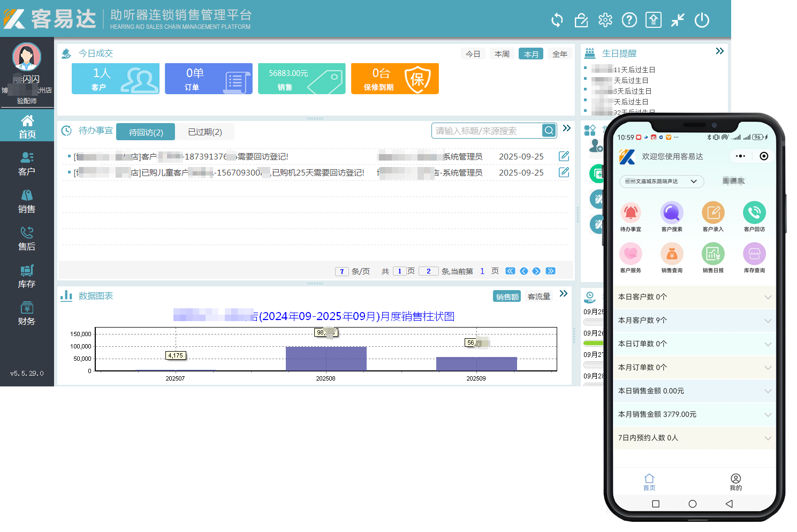Screen dimensions: 797x532
Task: Expand 本月客户数 row on phone
Action: tap(694, 320)
